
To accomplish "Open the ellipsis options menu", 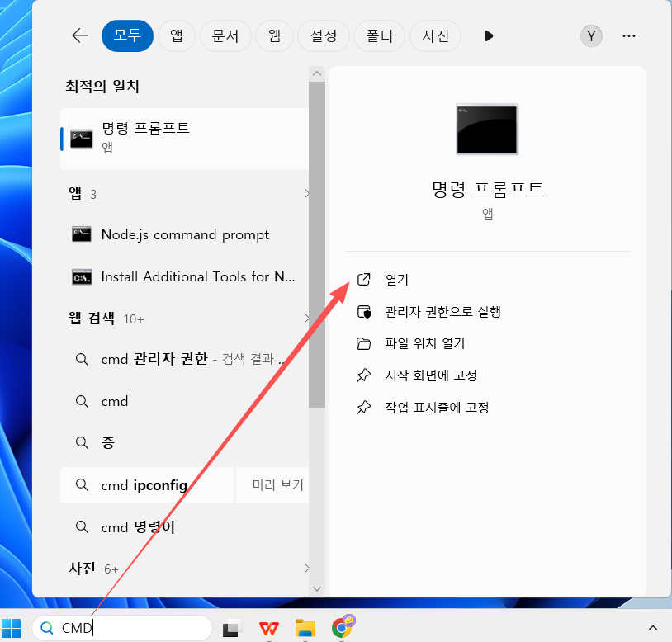I will pos(629,35).
